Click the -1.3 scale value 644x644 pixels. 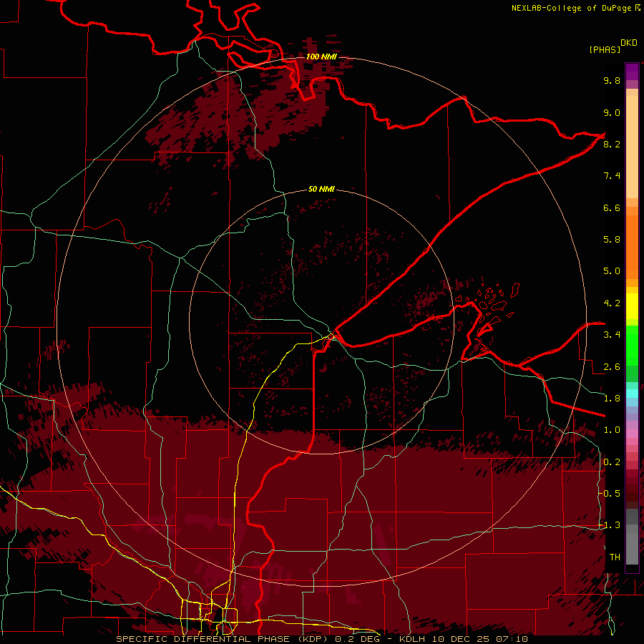tap(609, 525)
